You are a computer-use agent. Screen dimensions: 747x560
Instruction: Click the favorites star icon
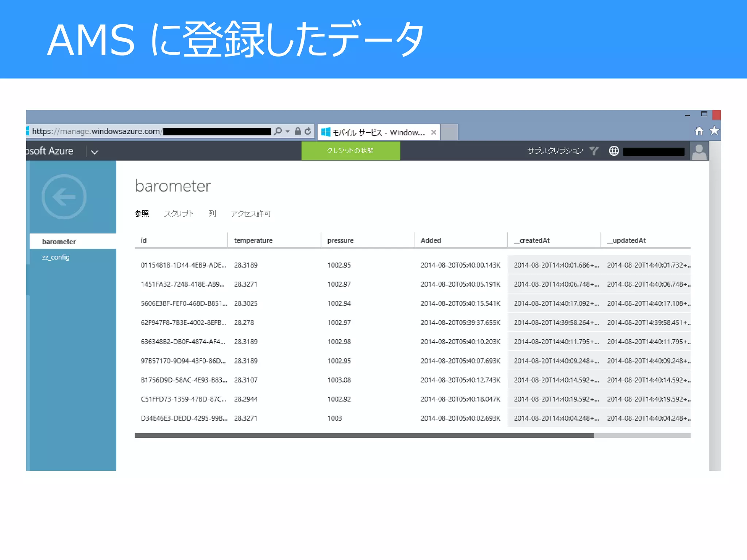[714, 131]
